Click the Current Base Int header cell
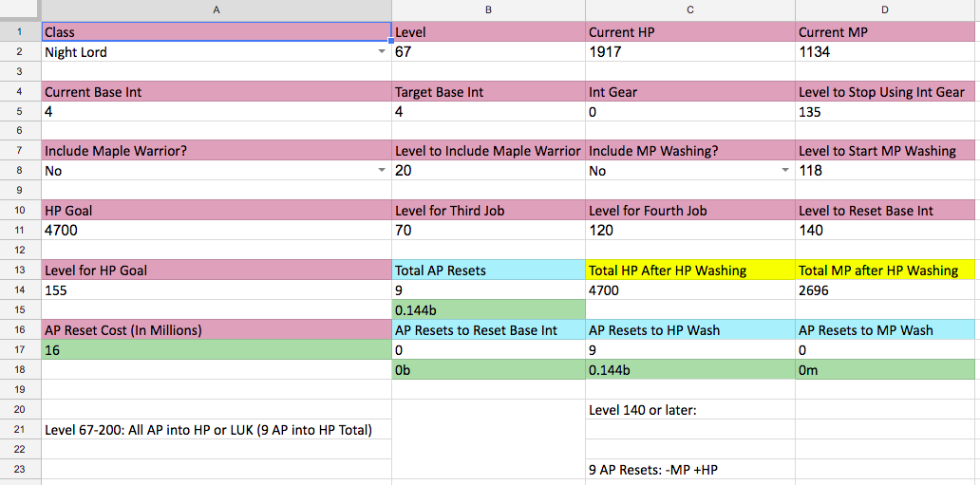 pyautogui.click(x=217, y=92)
